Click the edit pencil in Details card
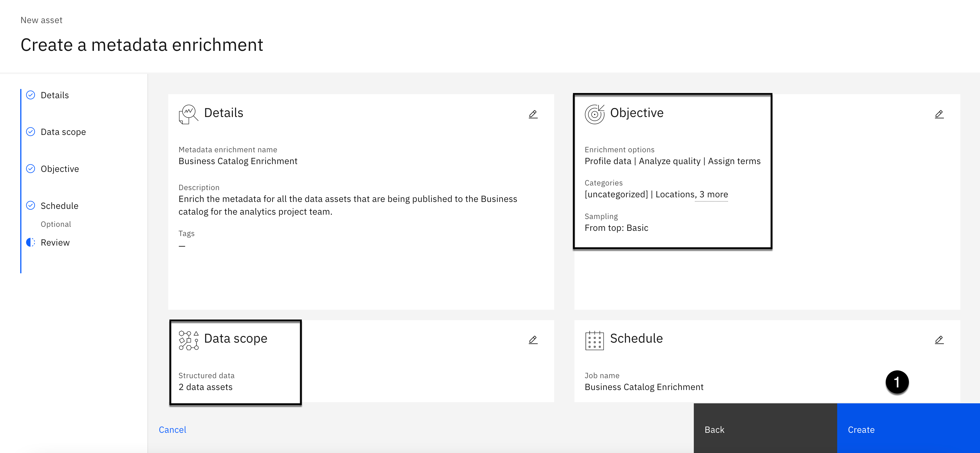This screenshot has height=453, width=980. 533,114
